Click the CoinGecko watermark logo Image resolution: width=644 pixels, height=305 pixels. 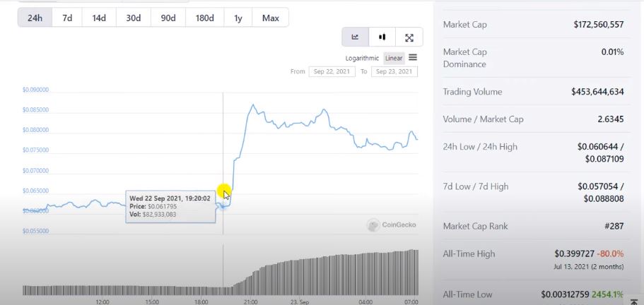pyautogui.click(x=392, y=225)
